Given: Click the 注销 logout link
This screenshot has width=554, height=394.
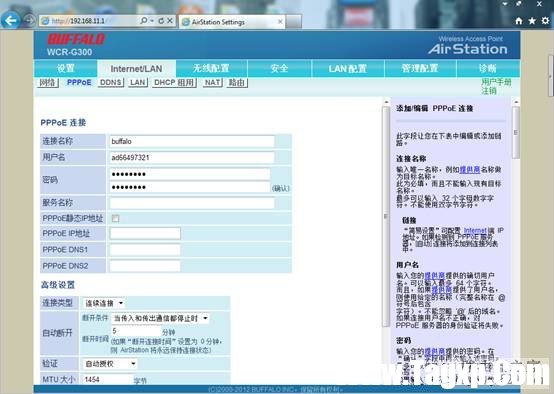Looking at the screenshot, I should point(489,91).
